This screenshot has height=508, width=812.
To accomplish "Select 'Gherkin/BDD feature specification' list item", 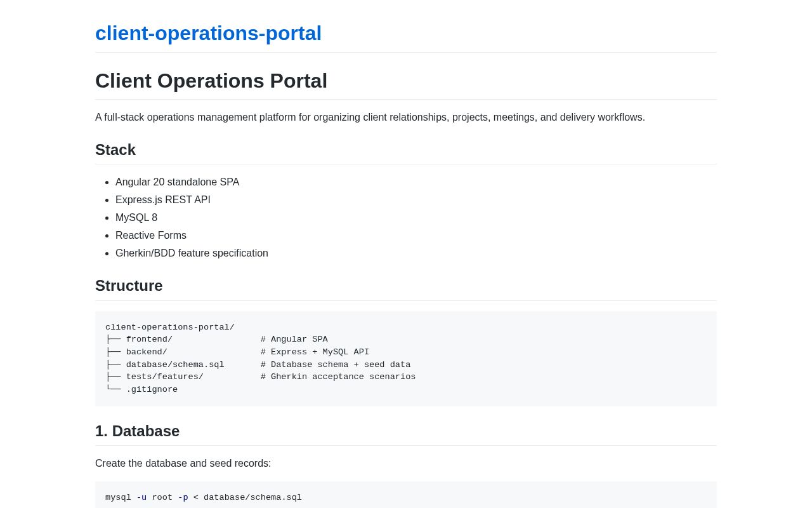I will coord(192,253).
